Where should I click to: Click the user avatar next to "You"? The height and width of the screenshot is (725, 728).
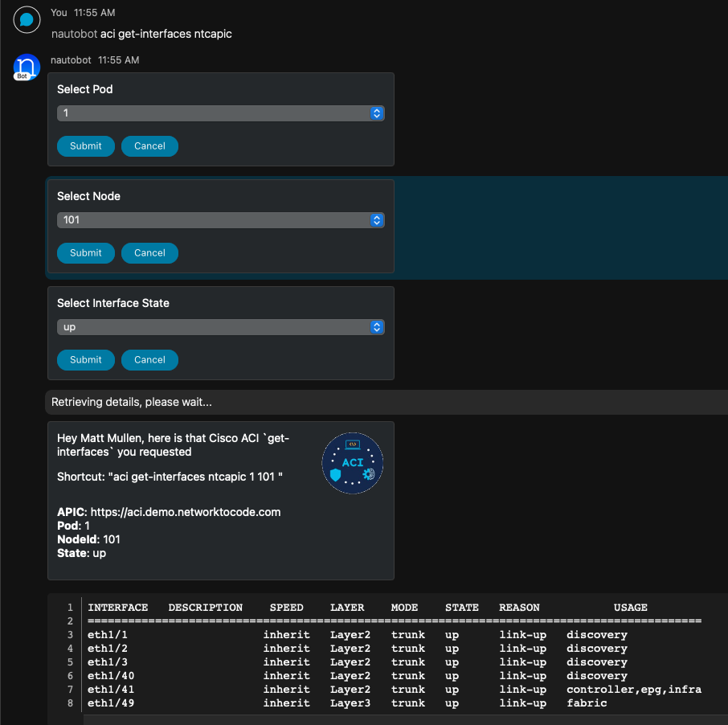click(27, 20)
